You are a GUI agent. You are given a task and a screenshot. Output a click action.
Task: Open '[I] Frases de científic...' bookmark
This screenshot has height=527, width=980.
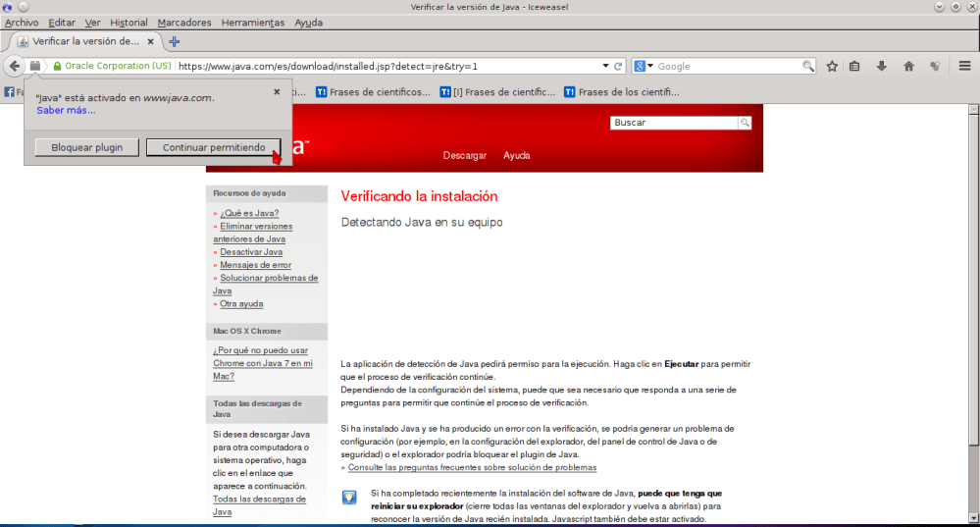point(497,92)
